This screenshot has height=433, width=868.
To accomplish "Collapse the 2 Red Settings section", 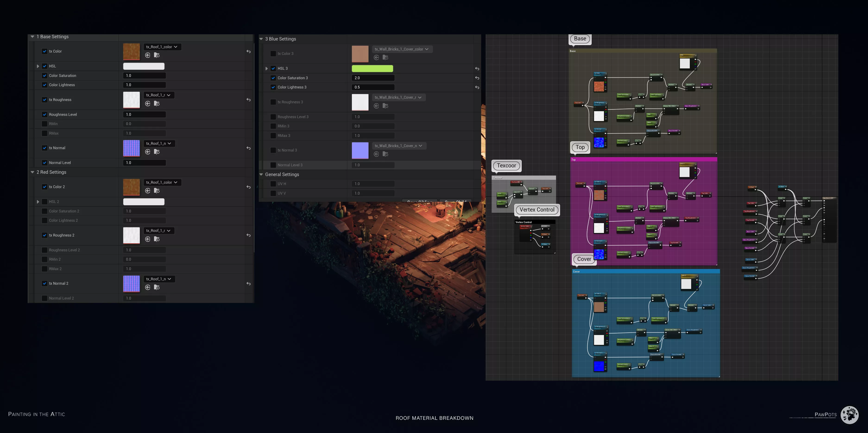I will (x=32, y=172).
